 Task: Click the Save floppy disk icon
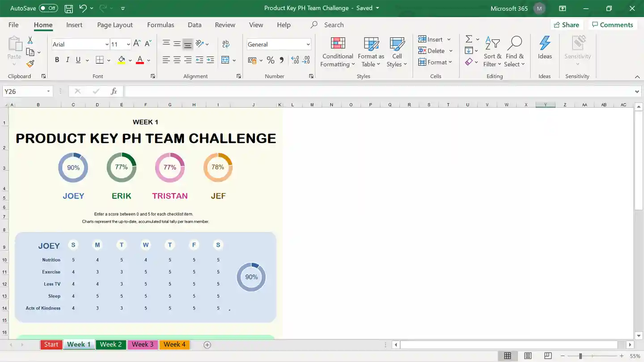point(68,8)
